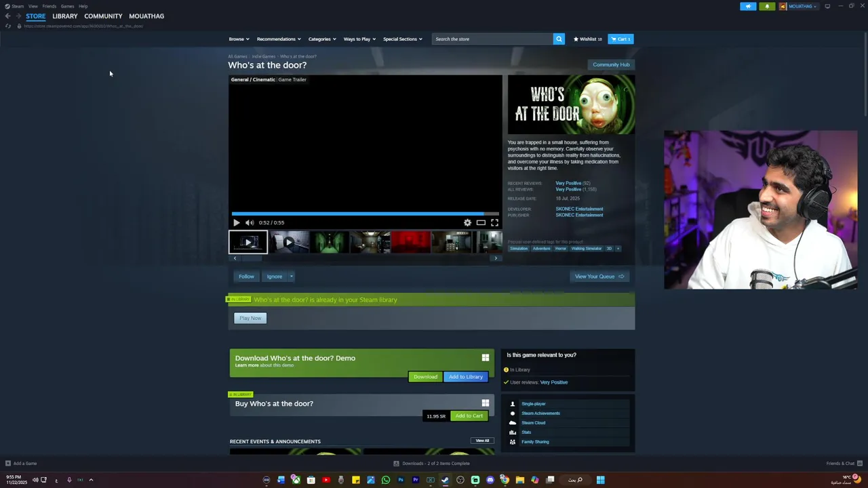This screenshot has height=488, width=868.
Task: Select the Walking Simulator tag
Action: 587,249
